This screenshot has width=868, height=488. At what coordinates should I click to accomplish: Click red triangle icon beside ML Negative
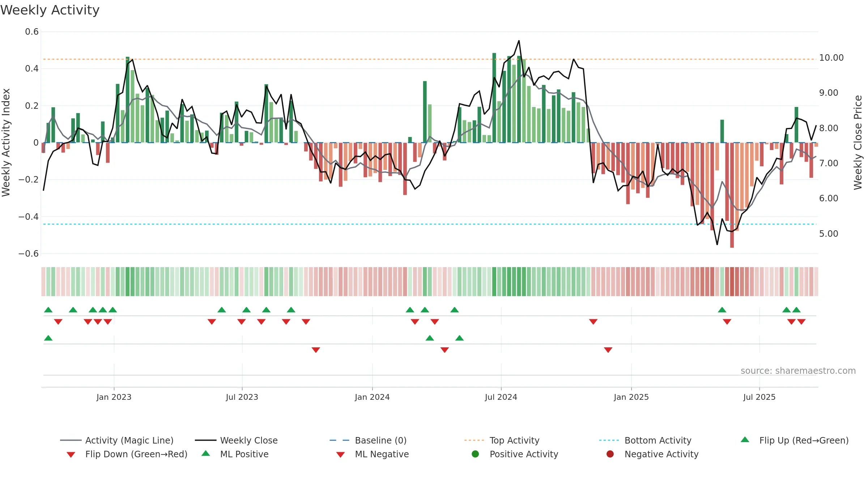(x=340, y=455)
